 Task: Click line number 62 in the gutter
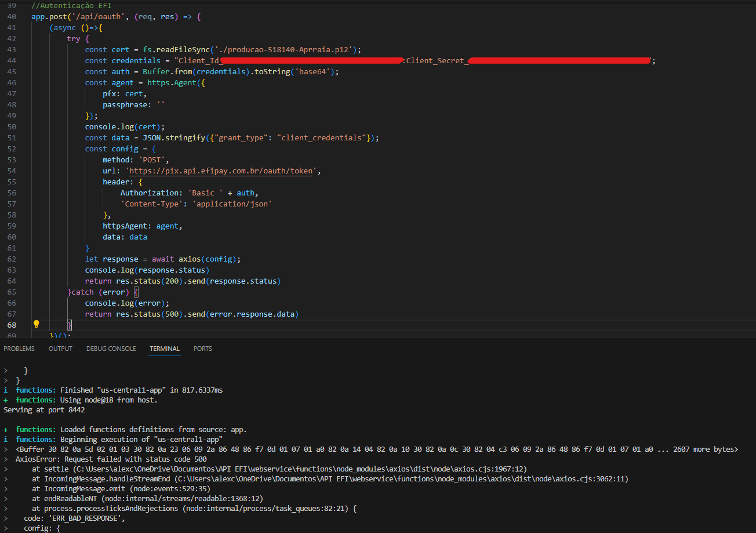click(x=12, y=259)
